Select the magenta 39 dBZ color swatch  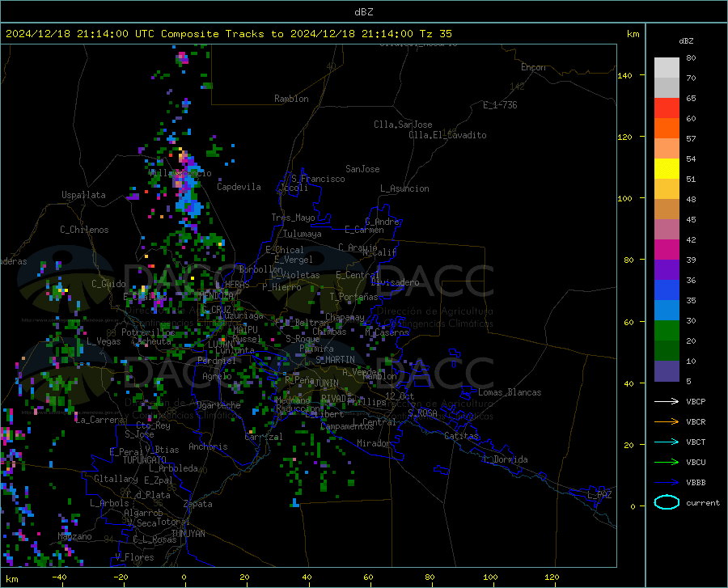click(x=667, y=250)
